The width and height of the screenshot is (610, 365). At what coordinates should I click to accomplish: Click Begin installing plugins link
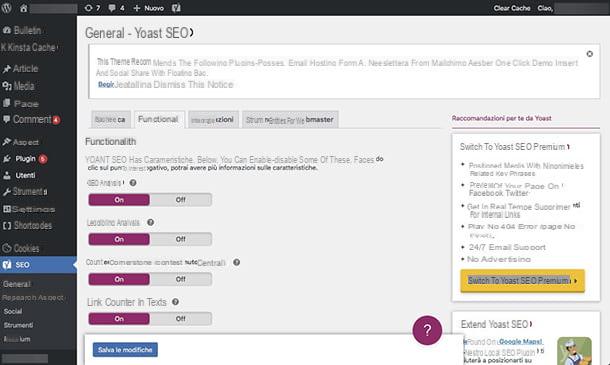click(x=105, y=84)
